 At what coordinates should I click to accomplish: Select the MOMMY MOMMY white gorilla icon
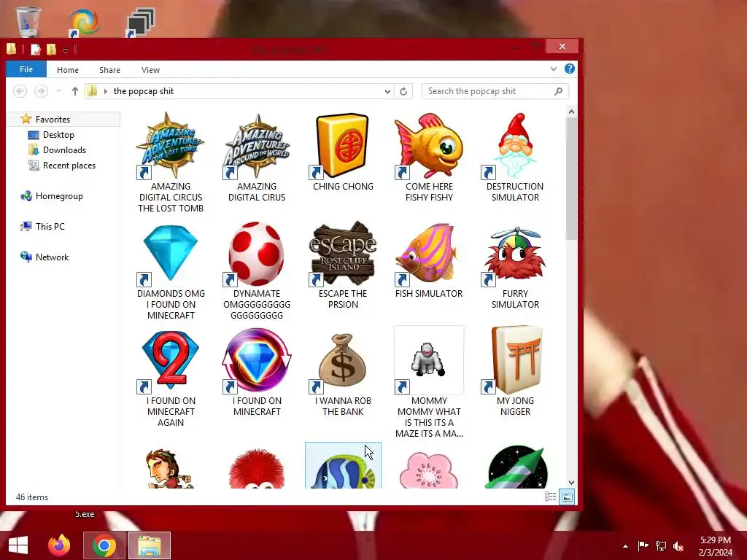(429, 360)
